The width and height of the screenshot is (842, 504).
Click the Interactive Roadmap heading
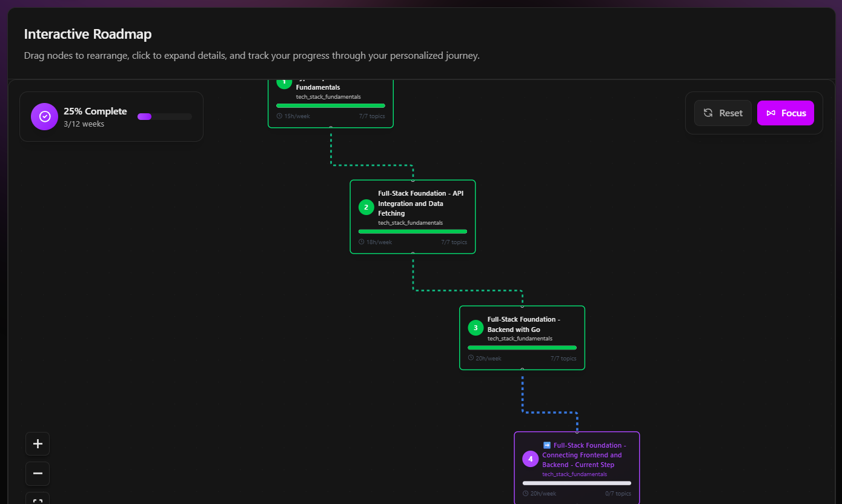click(x=88, y=34)
